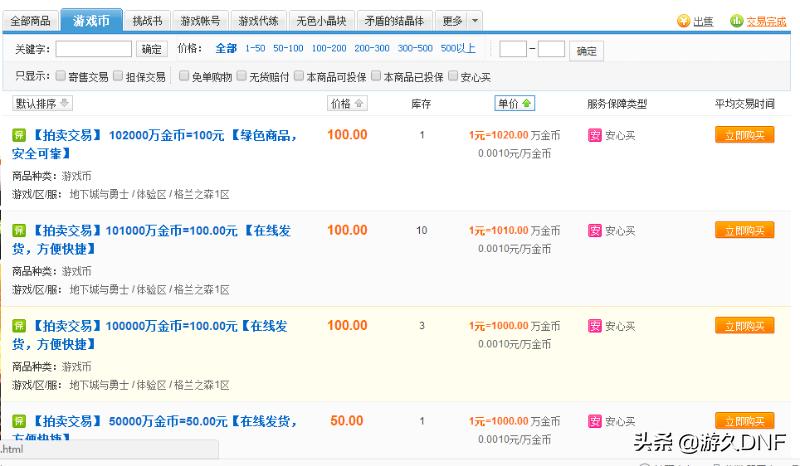Check the 免单购物 filter
This screenshot has width=800, height=466.
pos(184,76)
